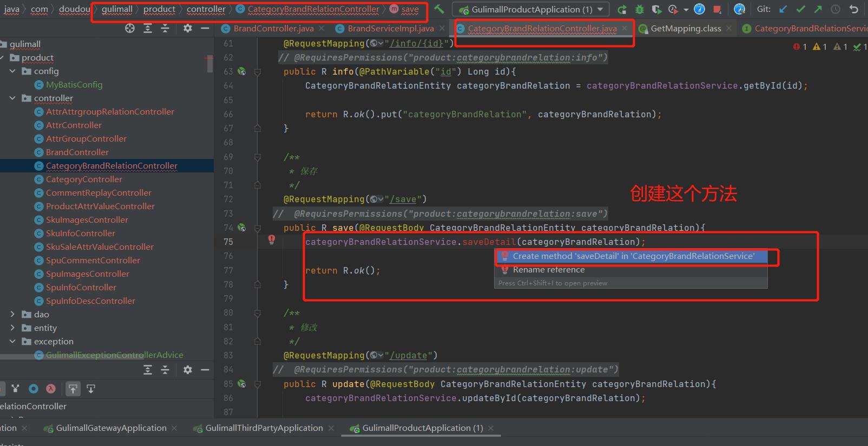Click the gutter bean icon on line 85
This screenshot has width=868, height=446.
click(x=242, y=384)
